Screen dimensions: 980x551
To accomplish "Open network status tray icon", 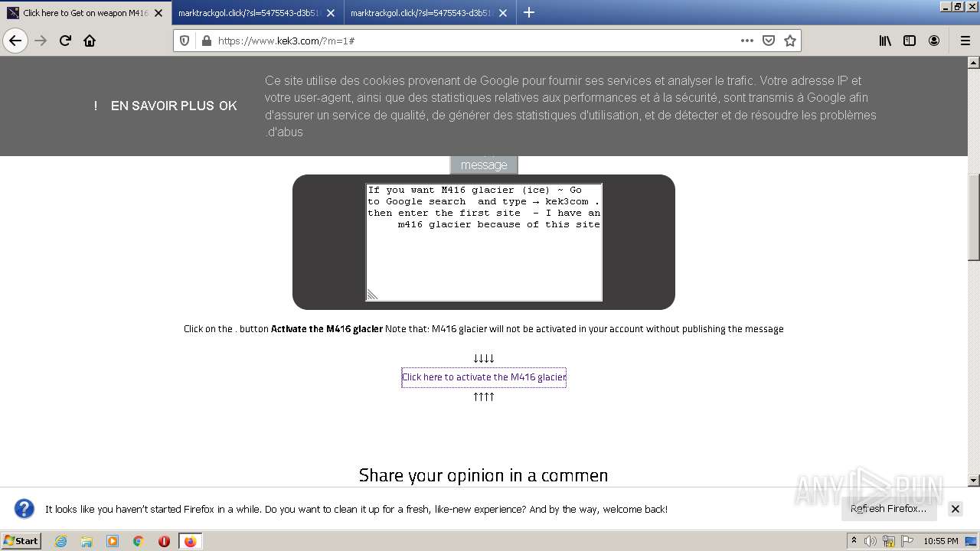I will tap(889, 541).
